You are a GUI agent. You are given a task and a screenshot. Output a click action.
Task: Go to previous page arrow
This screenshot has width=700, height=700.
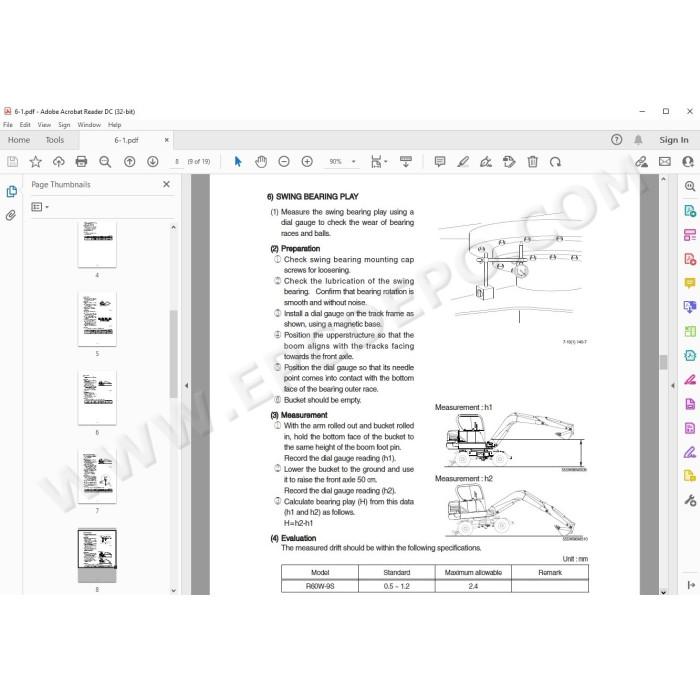point(129,162)
